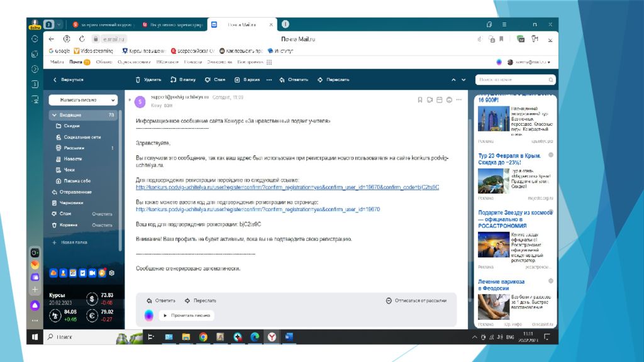Open the Спам folder
The width and height of the screenshot is (644, 362).
(65, 214)
